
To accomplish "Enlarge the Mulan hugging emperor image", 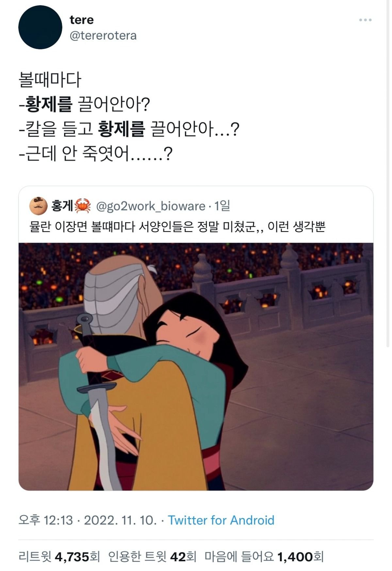I will (x=196, y=366).
